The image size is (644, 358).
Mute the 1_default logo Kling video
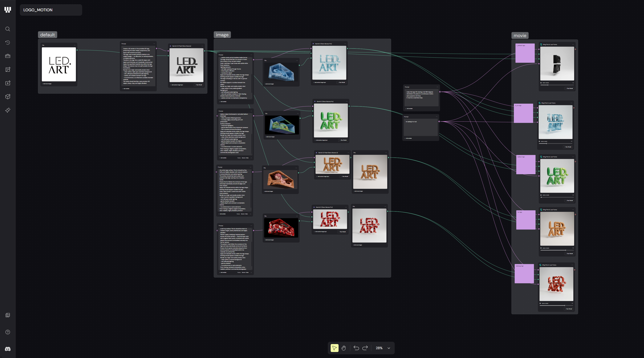(x=573, y=83)
